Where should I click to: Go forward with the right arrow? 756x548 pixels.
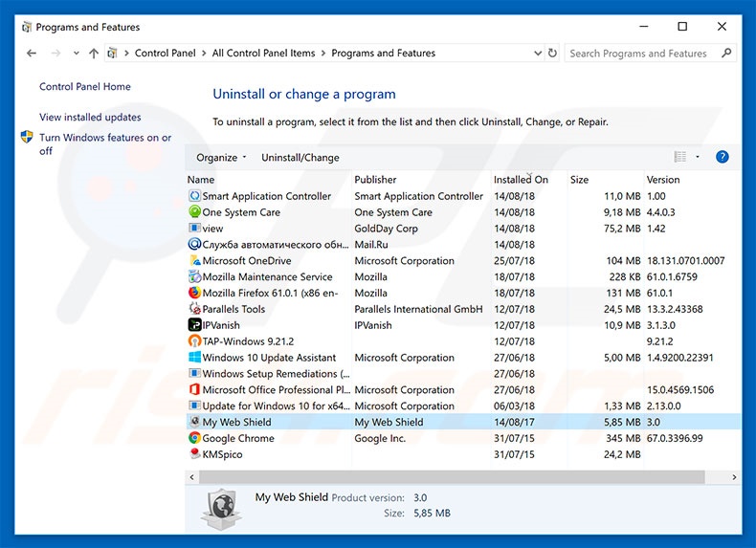click(x=56, y=53)
